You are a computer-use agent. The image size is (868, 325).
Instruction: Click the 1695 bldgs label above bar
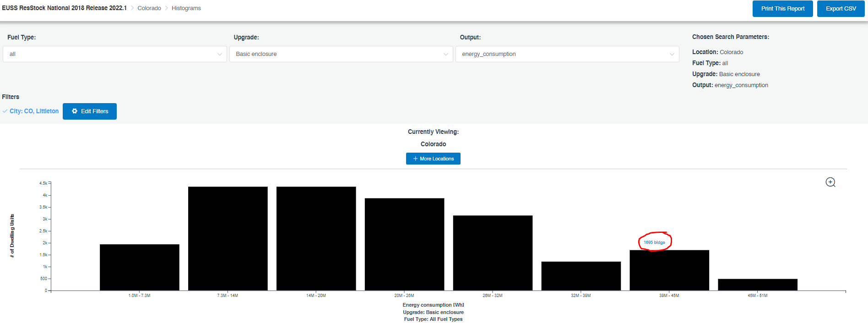654,242
